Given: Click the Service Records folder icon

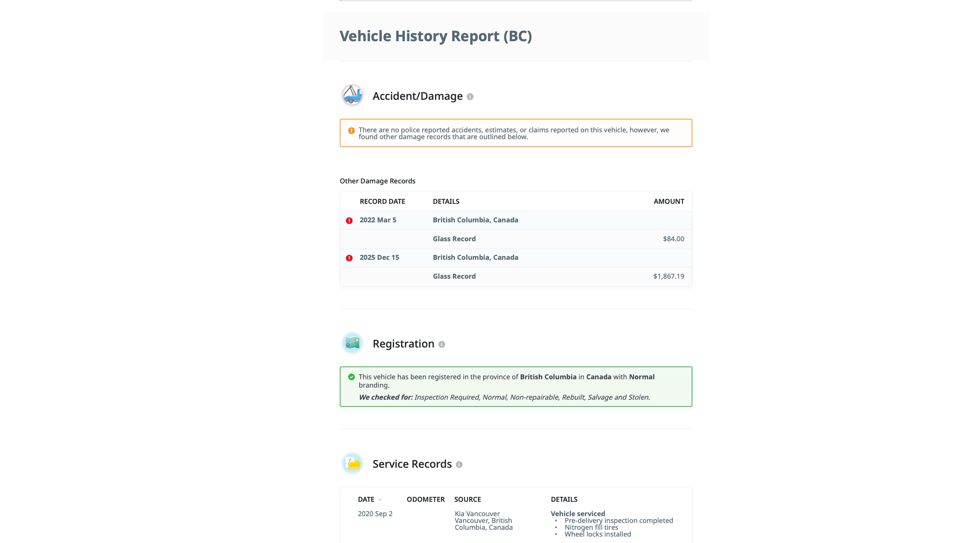Looking at the screenshot, I should pyautogui.click(x=352, y=463).
